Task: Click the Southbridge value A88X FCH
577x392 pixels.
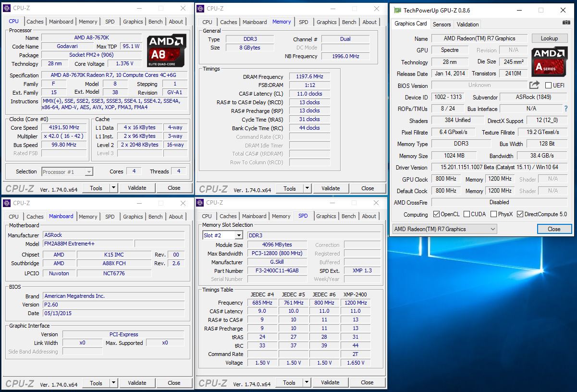Action: tap(114, 263)
